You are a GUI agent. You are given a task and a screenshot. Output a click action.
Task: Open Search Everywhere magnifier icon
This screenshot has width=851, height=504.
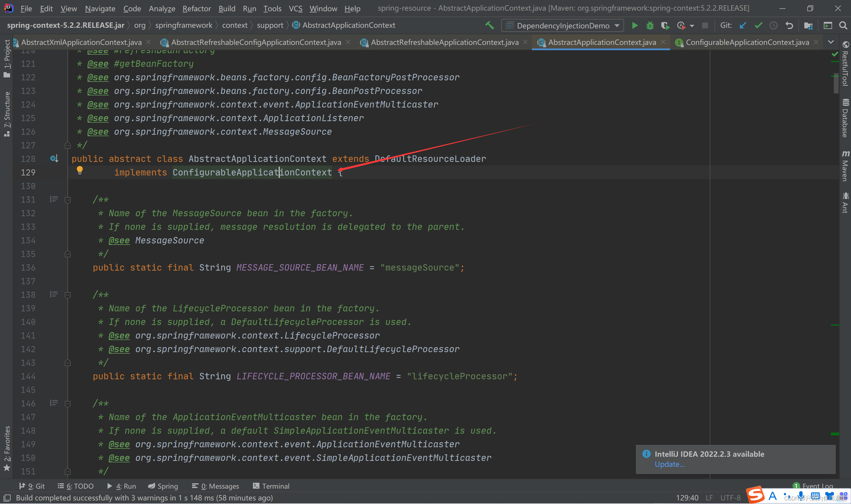843,25
